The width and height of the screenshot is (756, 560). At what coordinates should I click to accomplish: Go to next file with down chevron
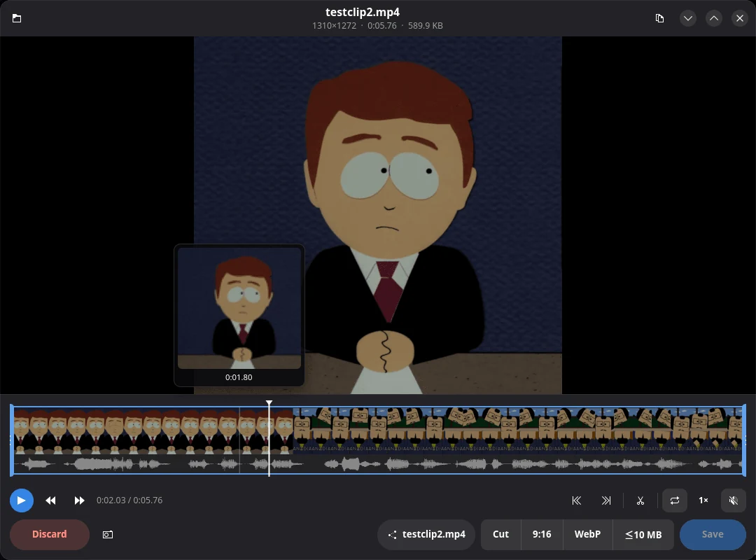(x=688, y=18)
